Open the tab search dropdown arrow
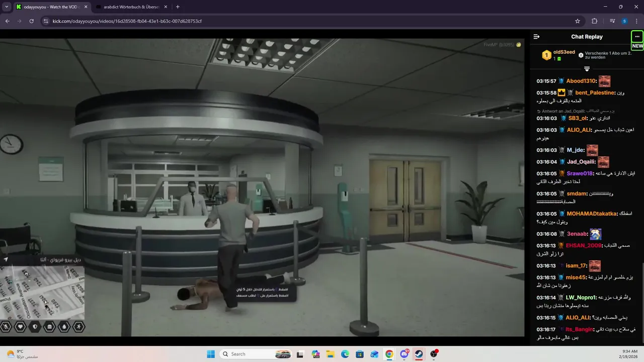The image size is (644, 362). 7,7
